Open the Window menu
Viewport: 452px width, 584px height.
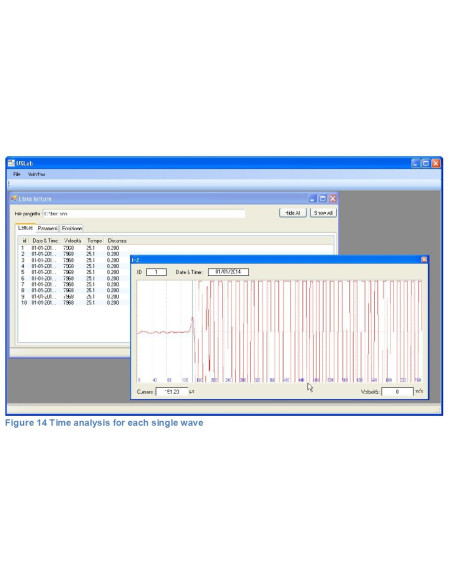pos(36,174)
